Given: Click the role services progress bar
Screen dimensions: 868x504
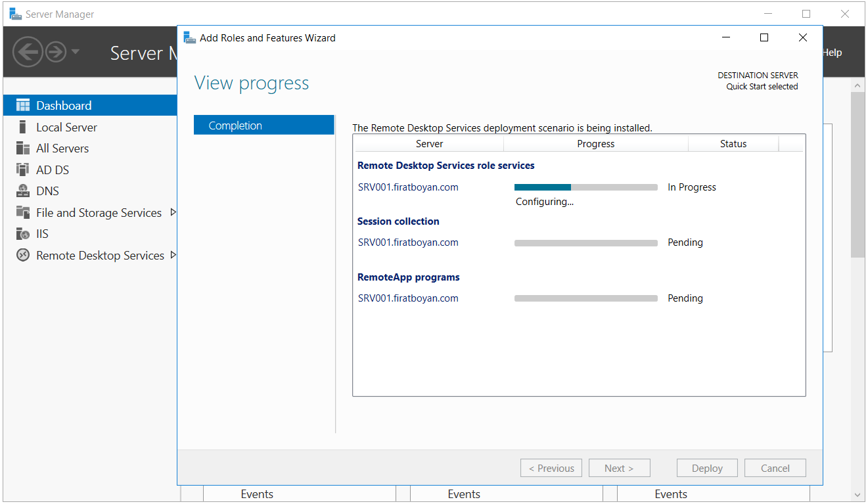Looking at the screenshot, I should [586, 187].
